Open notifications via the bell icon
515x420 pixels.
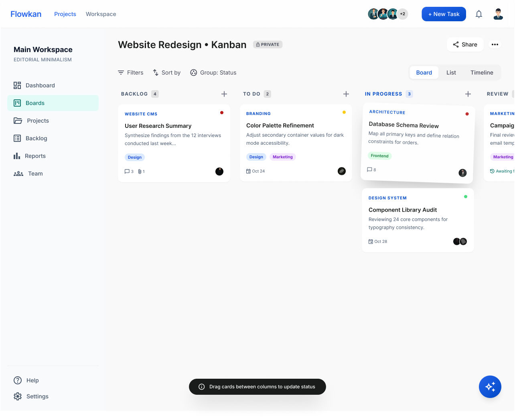point(479,14)
